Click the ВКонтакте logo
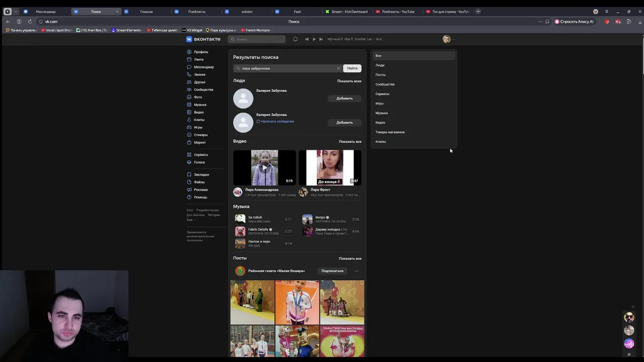 point(203,39)
